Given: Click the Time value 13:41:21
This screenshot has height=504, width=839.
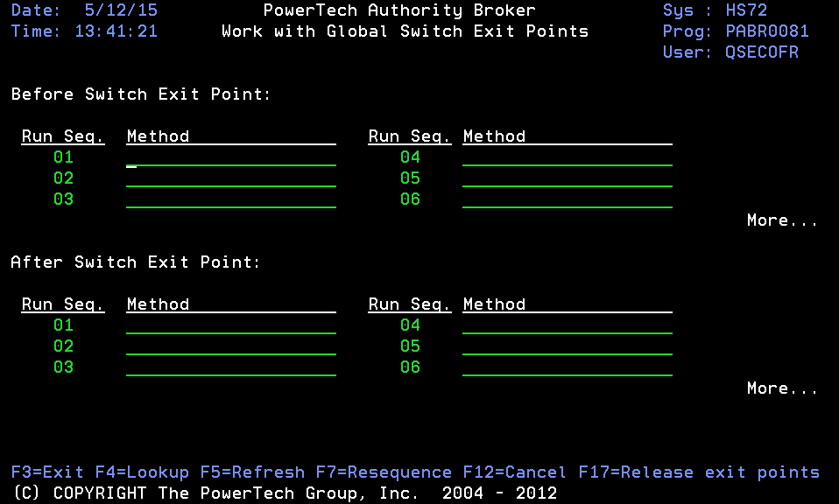Looking at the screenshot, I should (116, 31).
